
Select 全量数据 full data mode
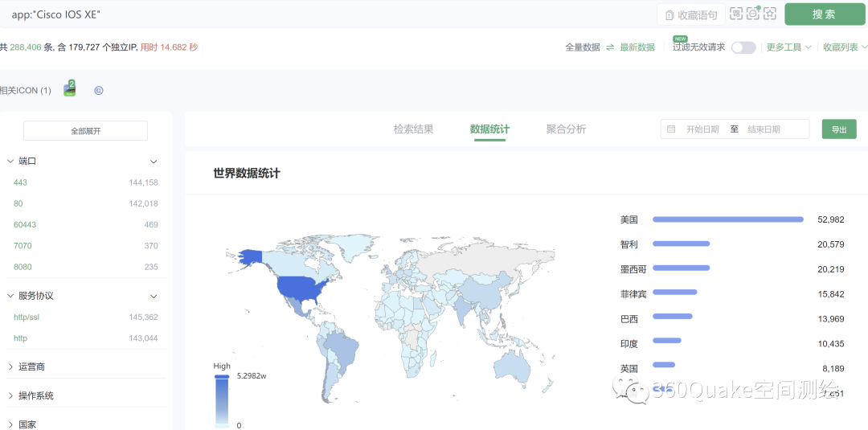[583, 47]
